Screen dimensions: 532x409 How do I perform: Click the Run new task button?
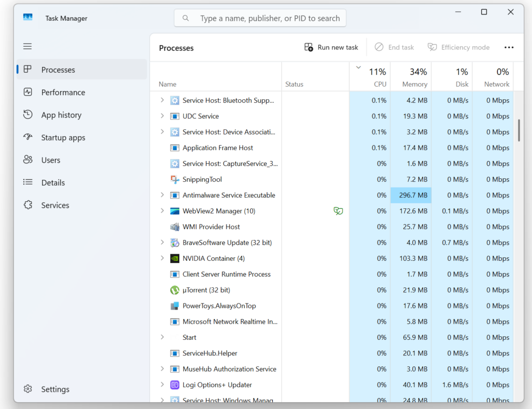331,47
